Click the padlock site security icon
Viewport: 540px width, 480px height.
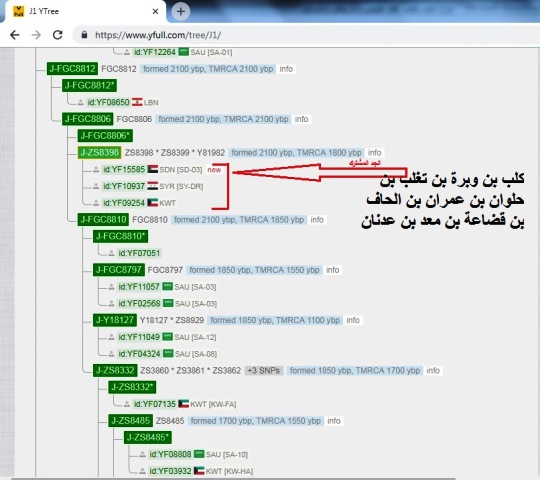pos(84,35)
